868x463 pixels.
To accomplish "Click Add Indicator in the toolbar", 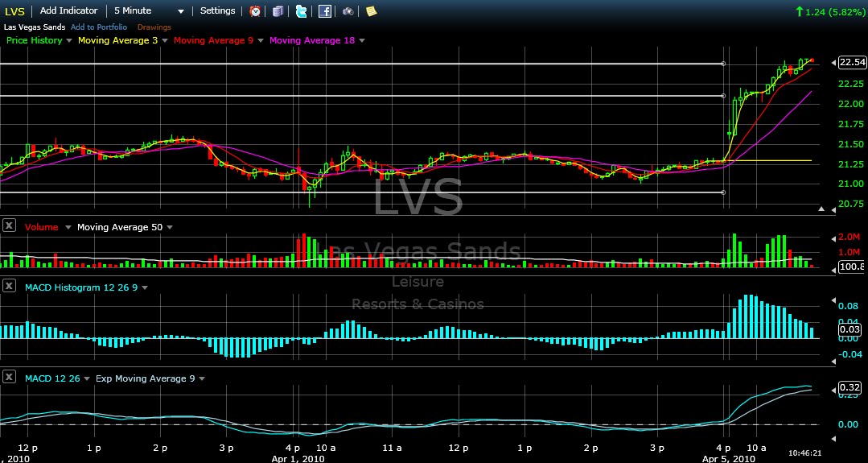I will [68, 10].
